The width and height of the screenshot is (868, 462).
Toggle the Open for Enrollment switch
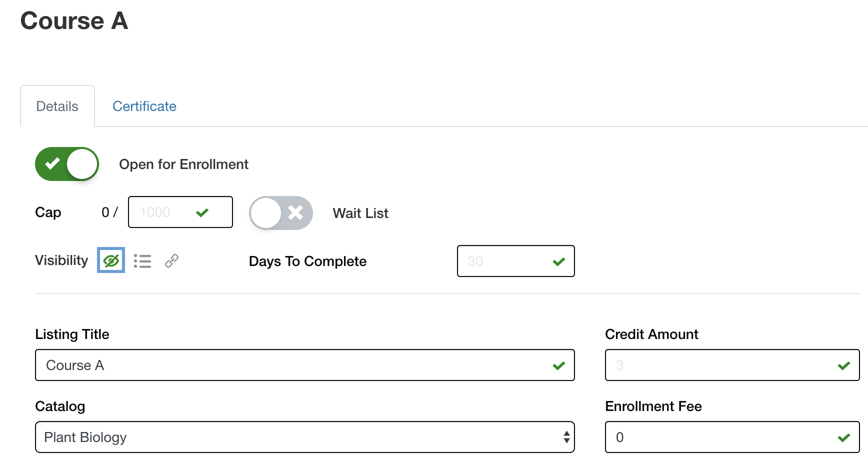tap(67, 164)
